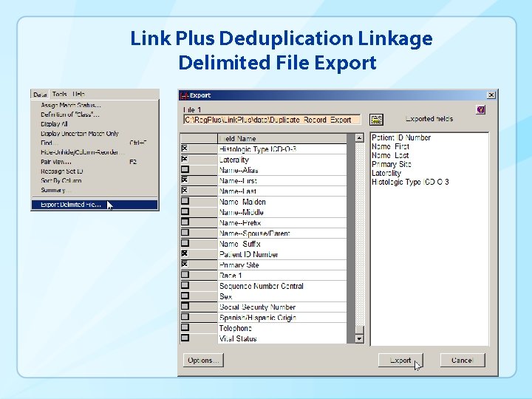Check the Name--Suffix checkbox

(185, 243)
